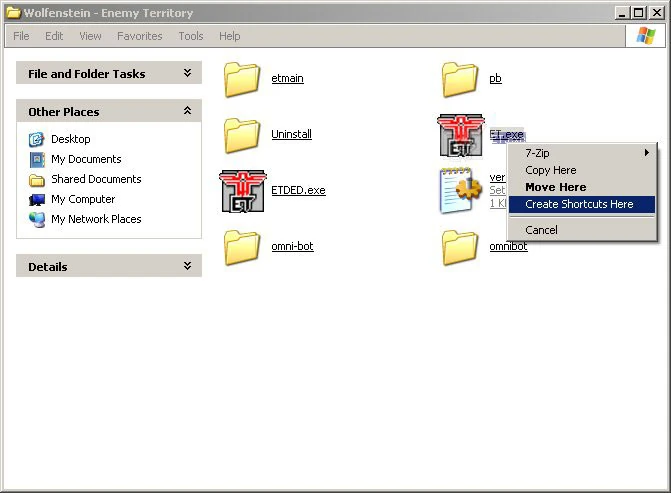Expand the File and Folder Tasks panel

(x=187, y=73)
